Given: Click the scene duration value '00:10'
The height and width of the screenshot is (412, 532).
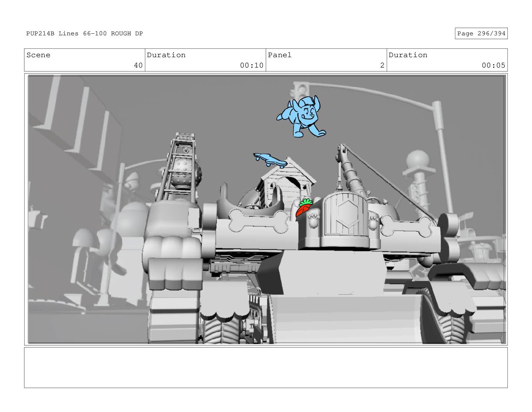Looking at the screenshot, I should pyautogui.click(x=252, y=65).
